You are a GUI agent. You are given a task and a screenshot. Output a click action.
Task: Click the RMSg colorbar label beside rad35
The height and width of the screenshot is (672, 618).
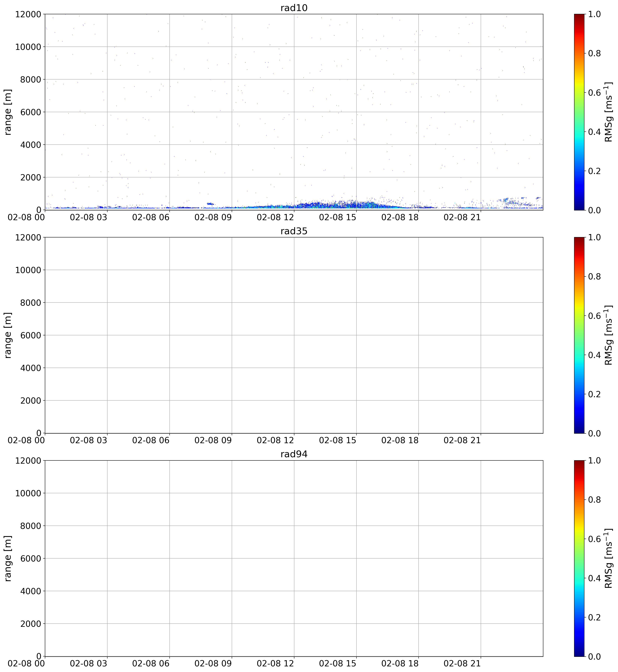pos(608,335)
